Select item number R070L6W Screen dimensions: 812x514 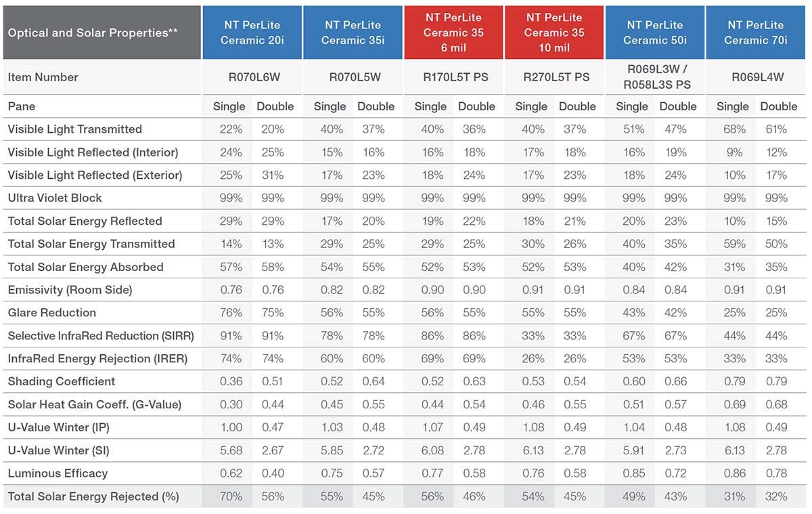252,77
